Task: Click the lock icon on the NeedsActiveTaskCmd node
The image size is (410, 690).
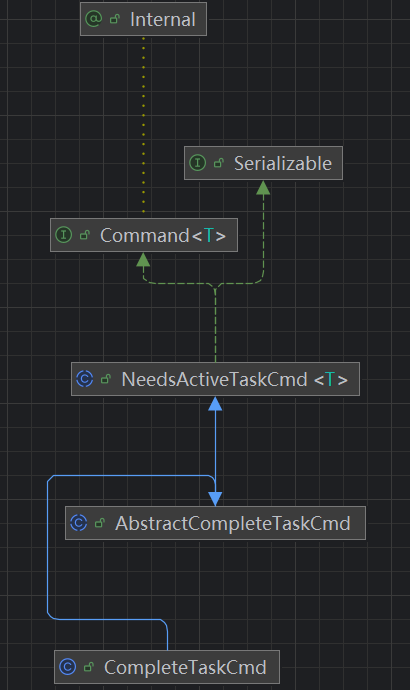Action: (106, 379)
